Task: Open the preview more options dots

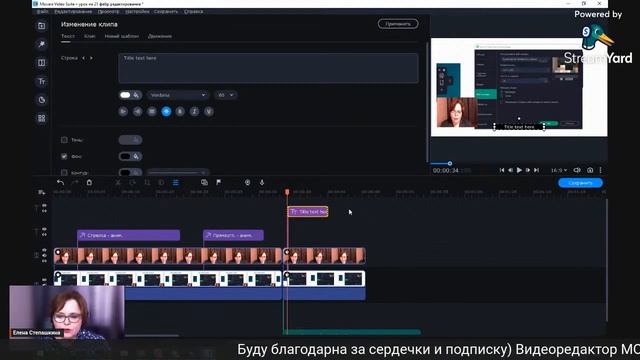Action: [600, 170]
